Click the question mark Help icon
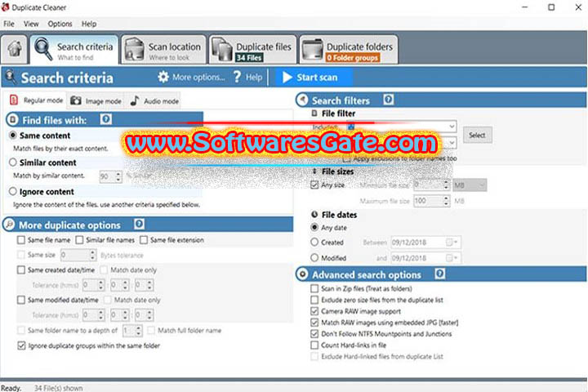588x392 pixels. (237, 77)
